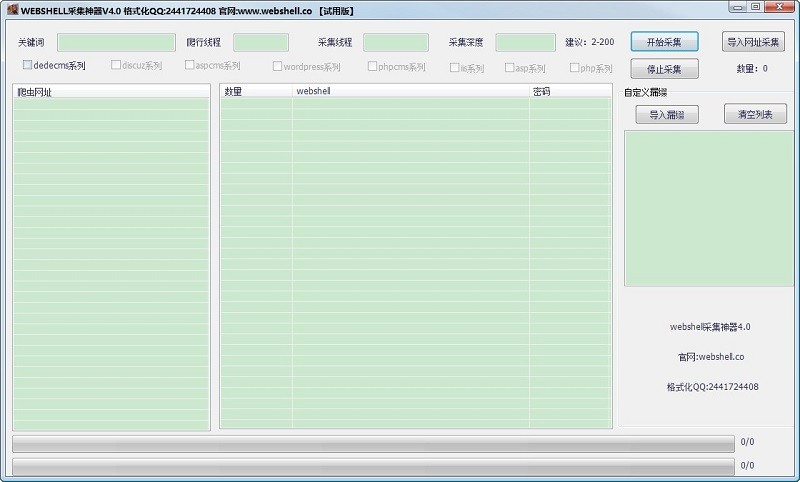This screenshot has height=482, width=800.
Task: Close the WEBSHELL采集神器 window
Action: tap(780, 7)
